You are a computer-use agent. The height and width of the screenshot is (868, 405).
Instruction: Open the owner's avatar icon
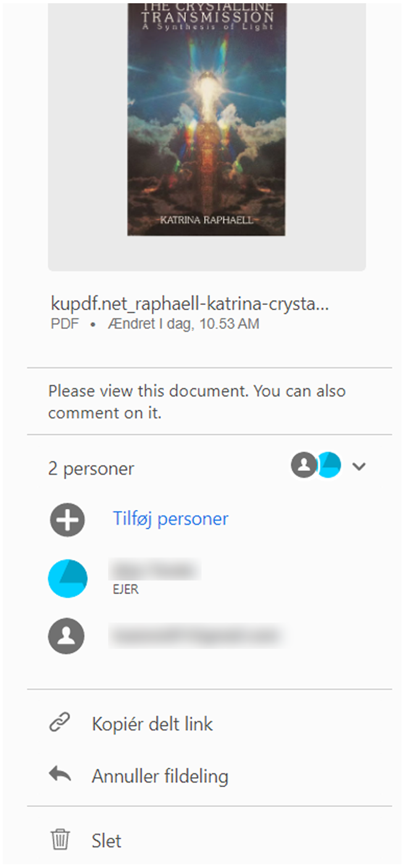[x=67, y=578]
